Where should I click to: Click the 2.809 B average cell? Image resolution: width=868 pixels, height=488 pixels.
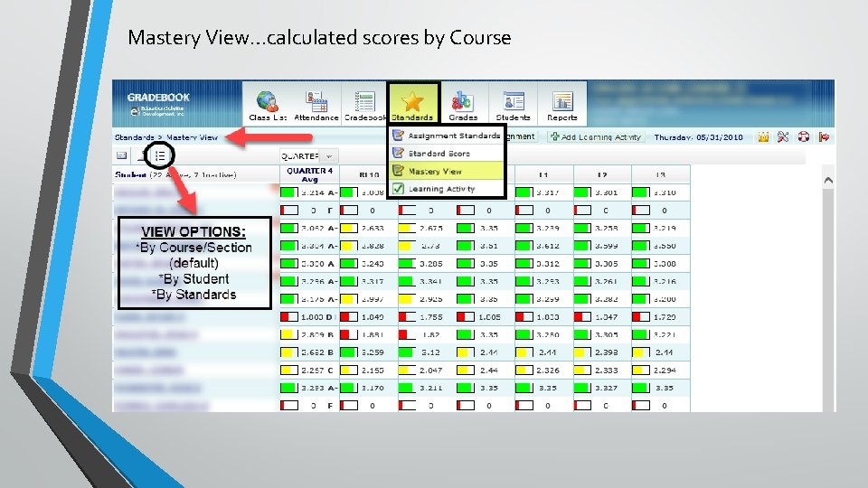click(x=309, y=334)
